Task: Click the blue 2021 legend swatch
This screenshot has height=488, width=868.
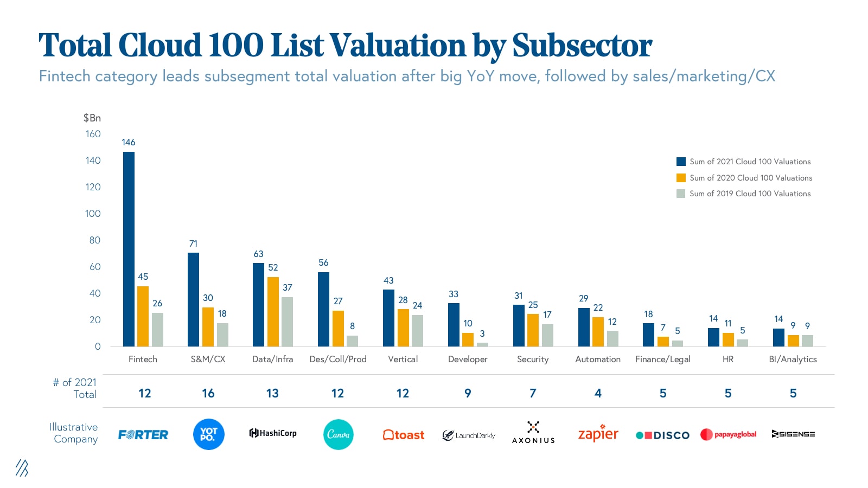Action: 681,162
